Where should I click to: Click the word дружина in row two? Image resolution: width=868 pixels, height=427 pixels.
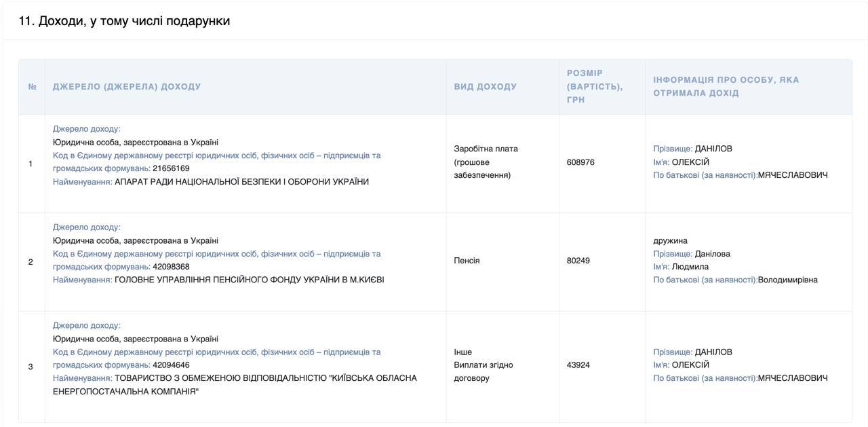[670, 240]
